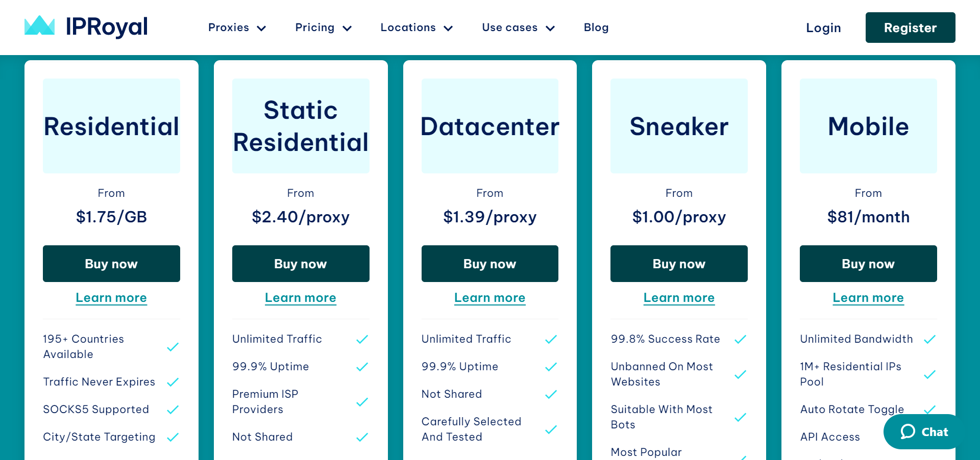The width and height of the screenshot is (980, 460).
Task: Click the Login link
Action: coord(823,28)
